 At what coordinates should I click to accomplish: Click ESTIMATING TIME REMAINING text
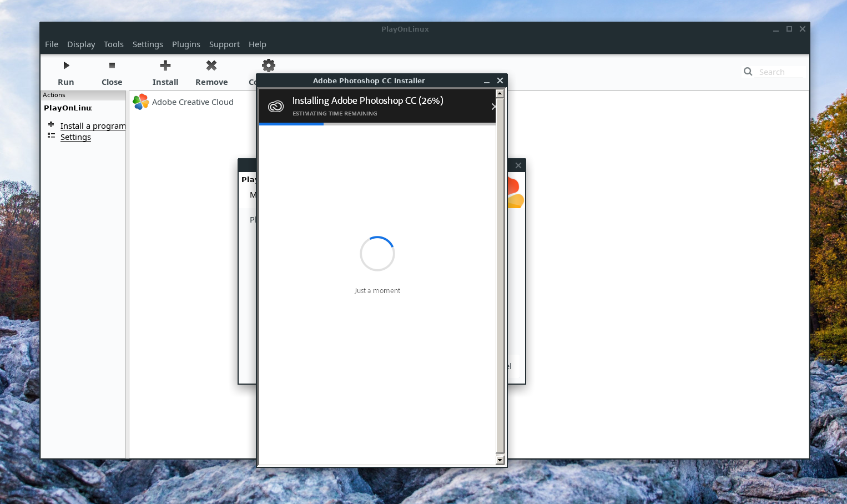coord(335,114)
